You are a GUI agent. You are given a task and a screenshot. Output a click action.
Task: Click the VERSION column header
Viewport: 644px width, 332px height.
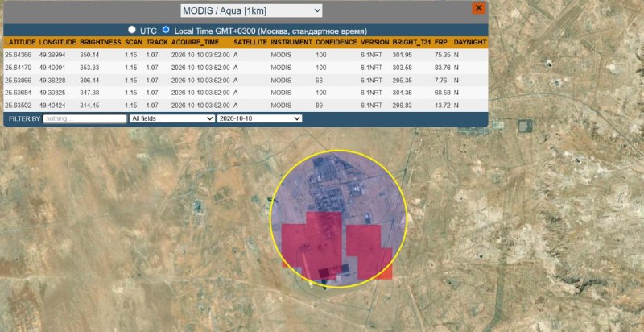pos(374,43)
